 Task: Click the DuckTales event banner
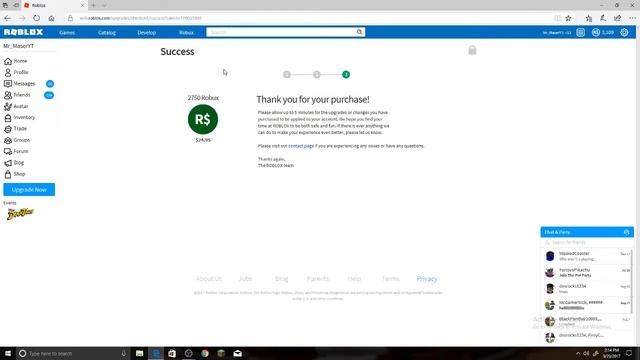point(20,213)
